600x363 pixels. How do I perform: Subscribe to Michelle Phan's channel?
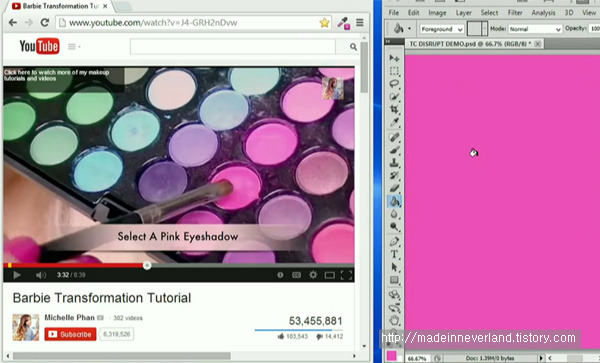pyautogui.click(x=70, y=334)
